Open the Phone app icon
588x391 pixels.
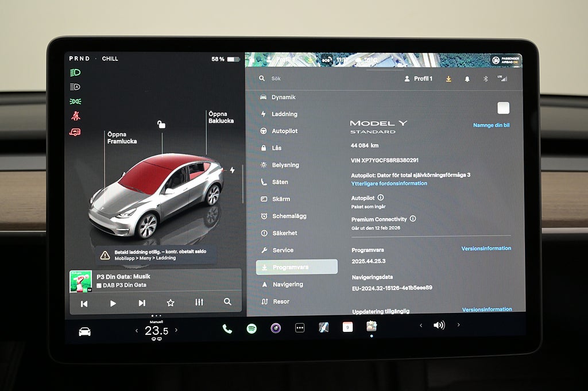pos(227,328)
